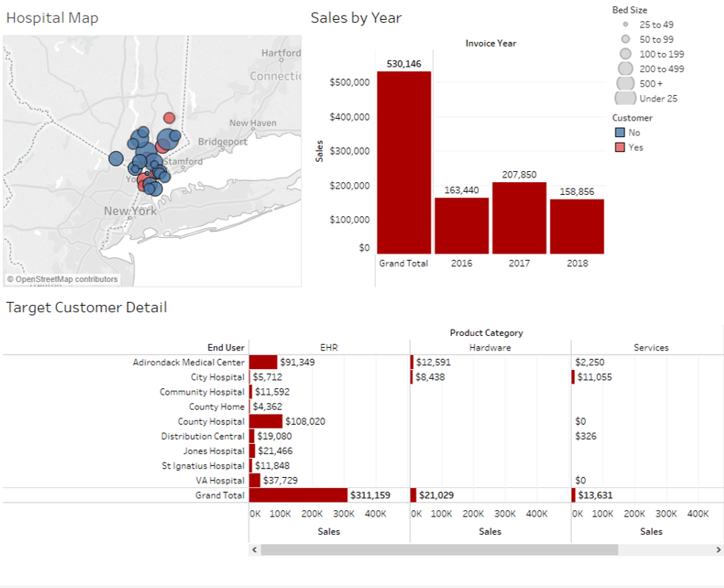Select the Grand Total bar in Sales by Year
Viewport: 724px width, 588px height.
point(404,162)
